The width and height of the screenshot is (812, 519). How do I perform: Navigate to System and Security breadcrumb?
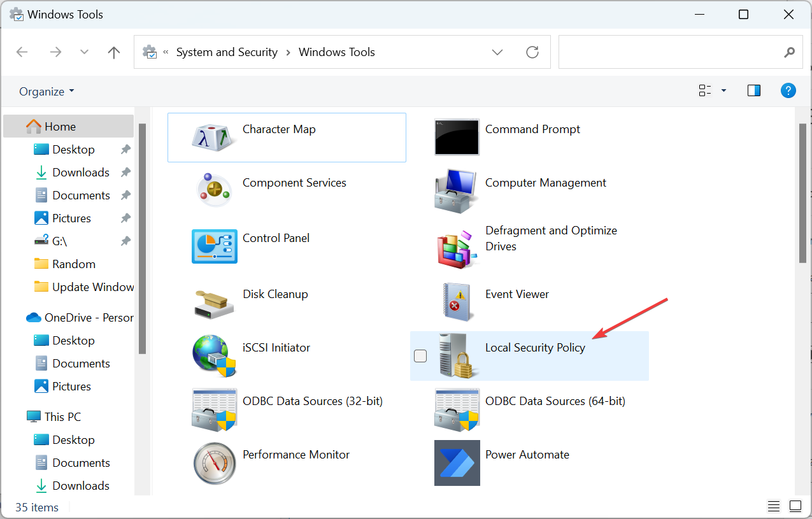click(227, 52)
